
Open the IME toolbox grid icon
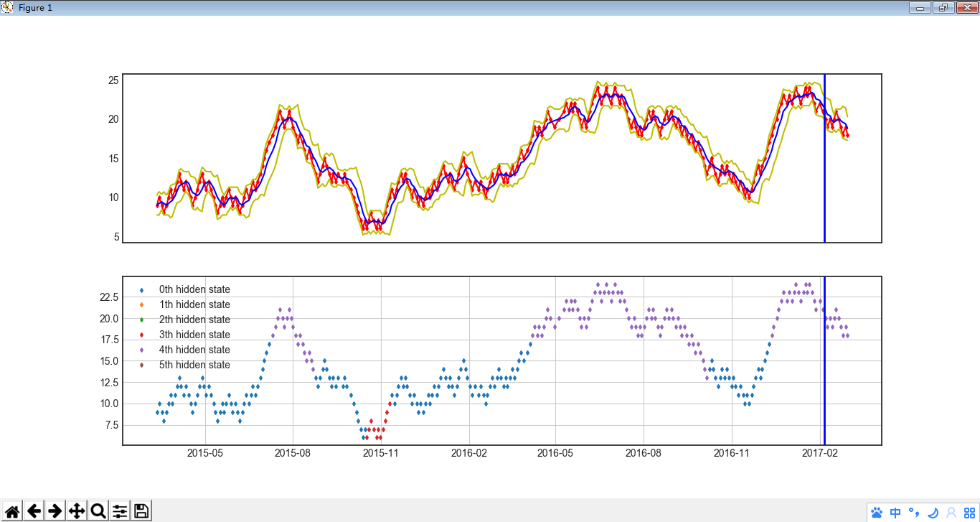click(969, 513)
